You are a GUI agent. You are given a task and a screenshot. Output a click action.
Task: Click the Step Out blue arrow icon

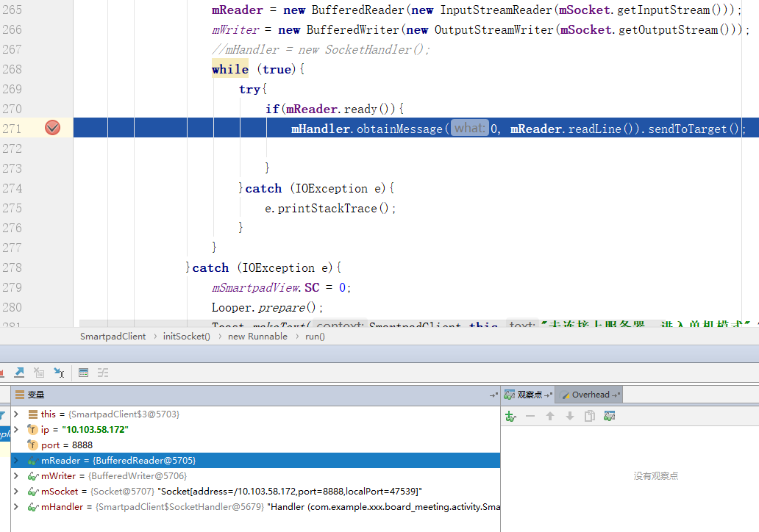[19, 373]
